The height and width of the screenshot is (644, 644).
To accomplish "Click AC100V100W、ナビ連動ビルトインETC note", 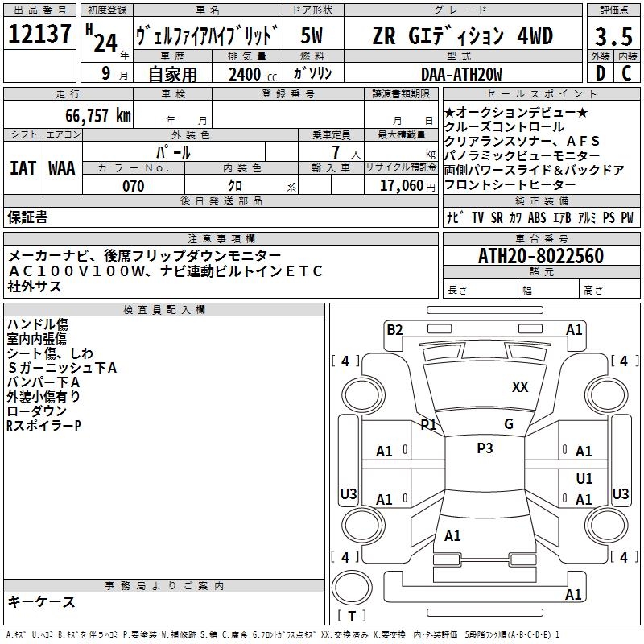I will tap(166, 270).
